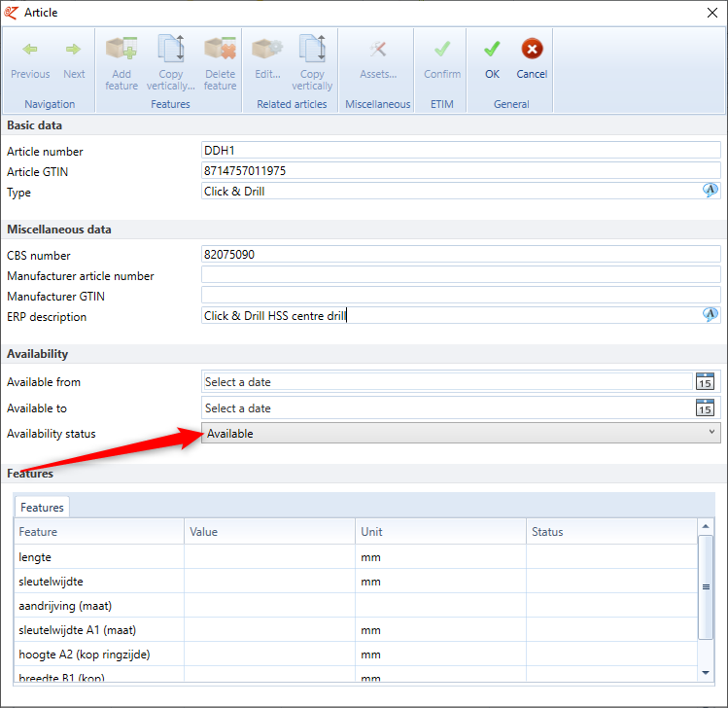The width and height of the screenshot is (728, 708).
Task: Click the features table scroll down arrow
Action: [x=706, y=673]
